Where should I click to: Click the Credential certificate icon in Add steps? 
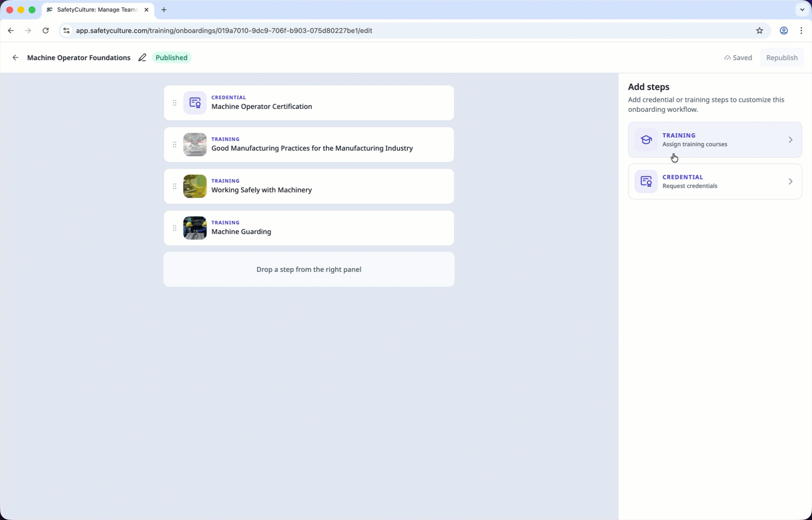[x=646, y=181]
